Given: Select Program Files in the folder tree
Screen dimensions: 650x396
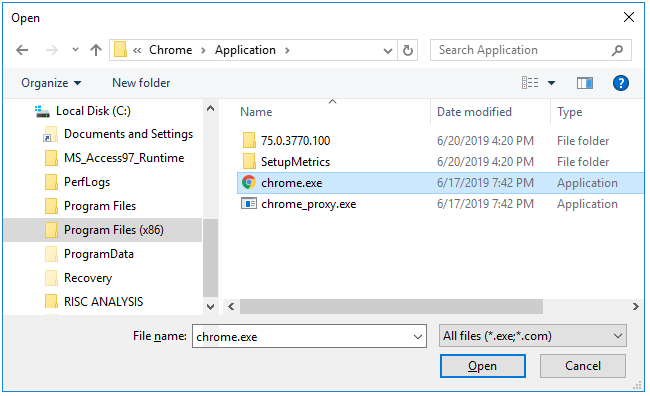Looking at the screenshot, I should 99,206.
